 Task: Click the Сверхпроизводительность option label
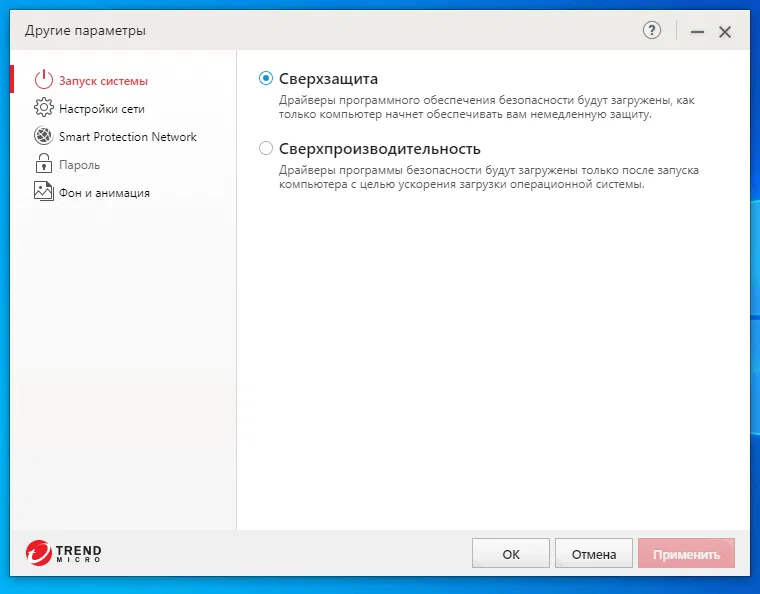380,149
